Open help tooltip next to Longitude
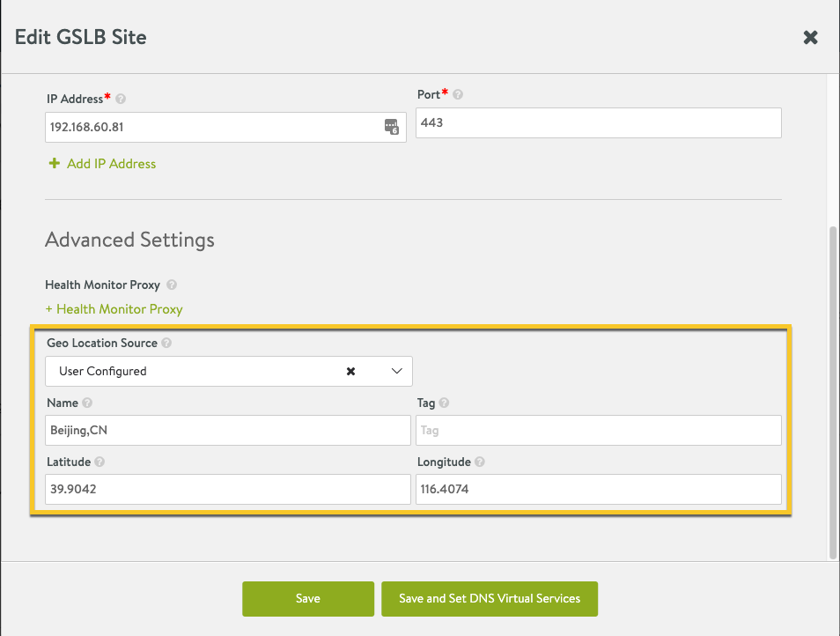The height and width of the screenshot is (636, 840). pyautogui.click(x=480, y=462)
